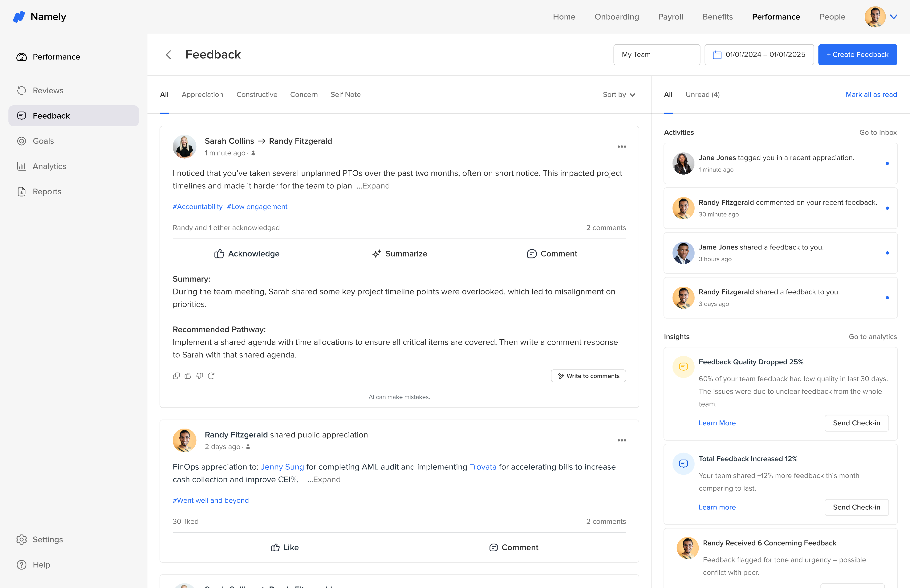Open Goals in the sidebar
Screen dimensions: 910x588
click(x=43, y=141)
